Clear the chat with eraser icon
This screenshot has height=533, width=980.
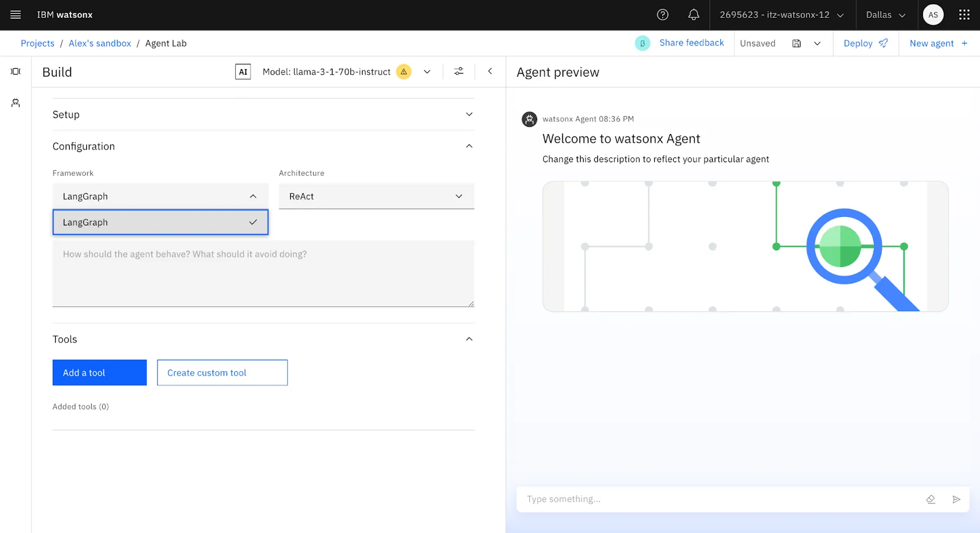tap(930, 499)
